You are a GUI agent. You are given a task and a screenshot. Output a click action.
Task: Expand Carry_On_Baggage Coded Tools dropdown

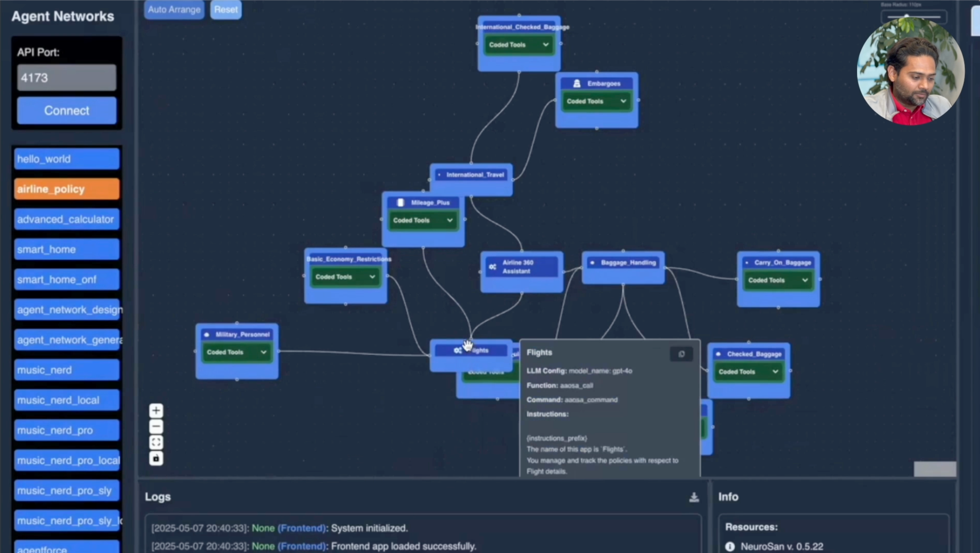779,280
